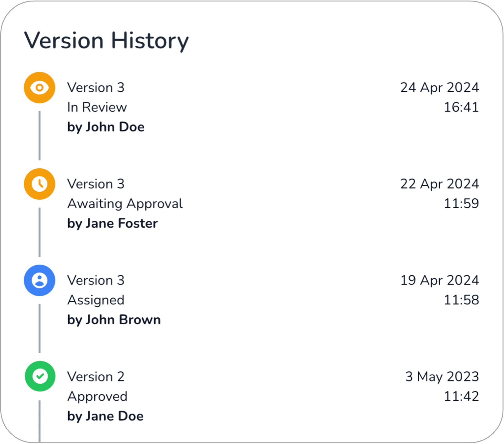Click the author name John Doe
The height and width of the screenshot is (444, 504).
point(115,127)
